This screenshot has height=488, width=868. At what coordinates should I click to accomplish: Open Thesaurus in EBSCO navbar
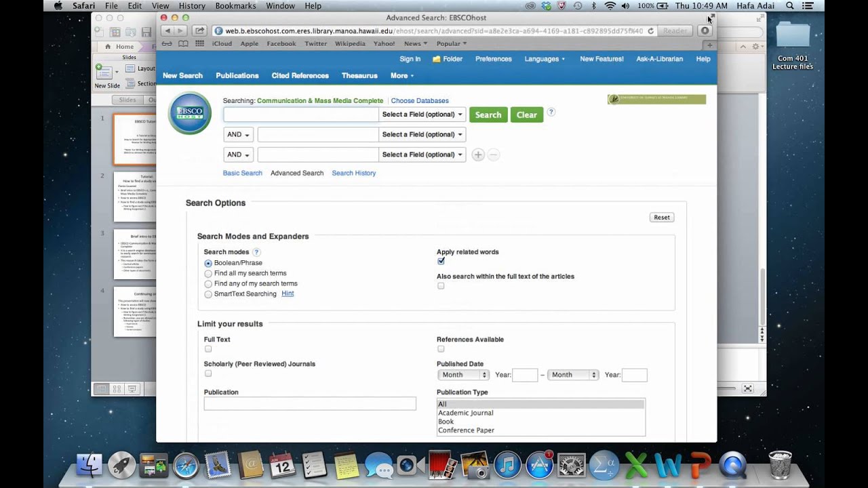(x=359, y=76)
